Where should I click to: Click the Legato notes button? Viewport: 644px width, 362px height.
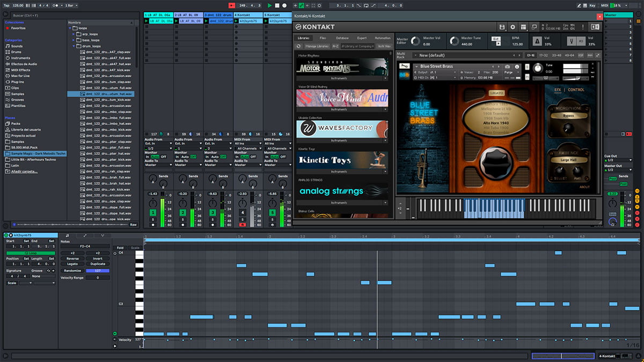[x=73, y=264]
